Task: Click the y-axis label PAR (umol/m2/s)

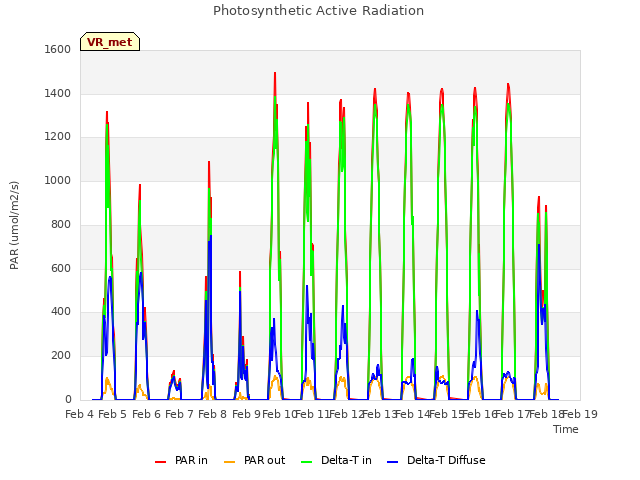Action: click(14, 225)
